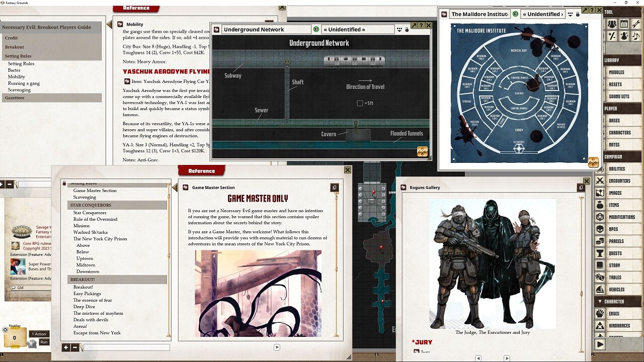Open the Images panel
Viewport: 644px width, 362px height.
[618, 193]
